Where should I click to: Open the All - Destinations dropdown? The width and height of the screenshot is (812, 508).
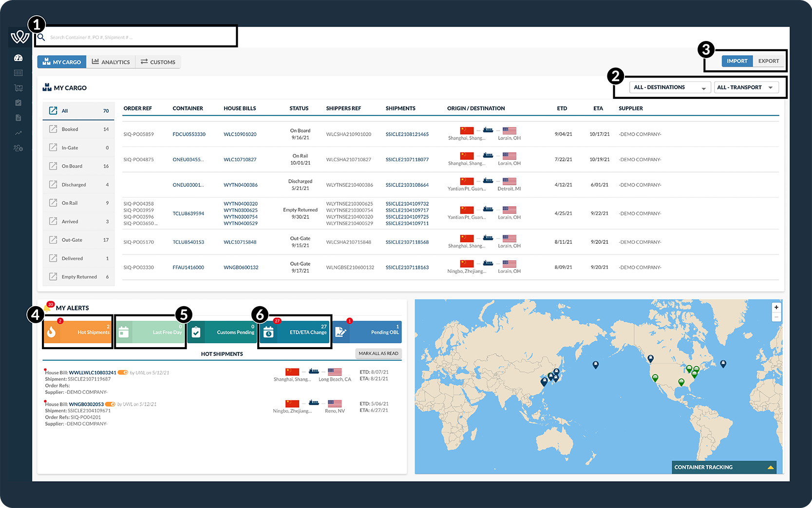click(670, 87)
